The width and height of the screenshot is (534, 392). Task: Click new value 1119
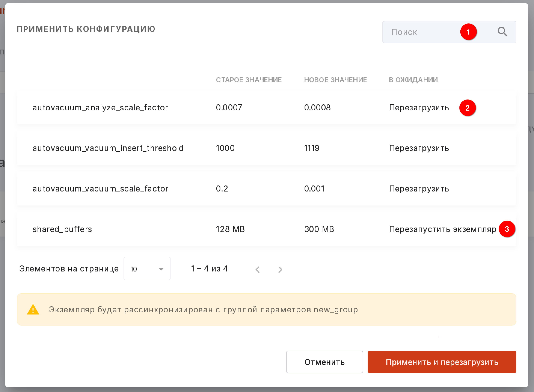coord(312,148)
